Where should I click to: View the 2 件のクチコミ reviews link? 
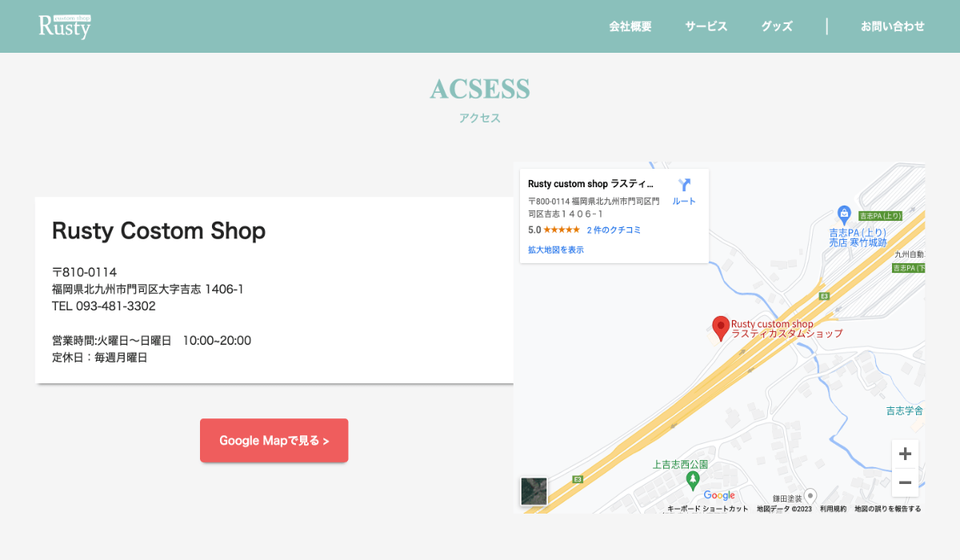tap(614, 230)
